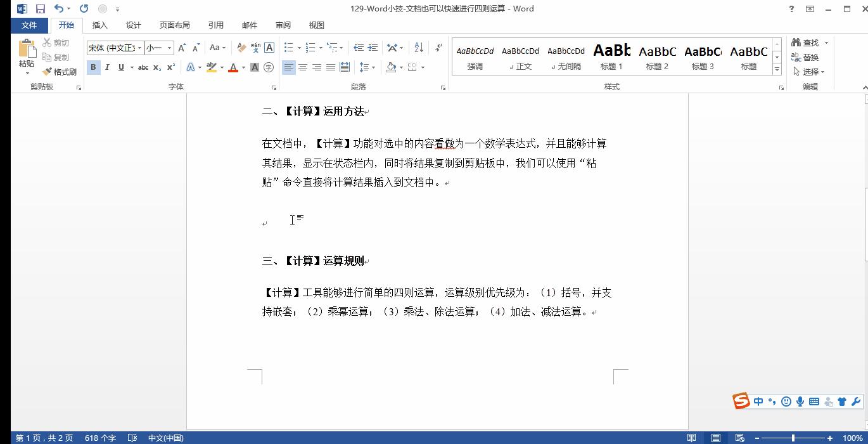Click the sort (排序) icon
Viewport: 868px width, 444px height.
(x=418, y=47)
